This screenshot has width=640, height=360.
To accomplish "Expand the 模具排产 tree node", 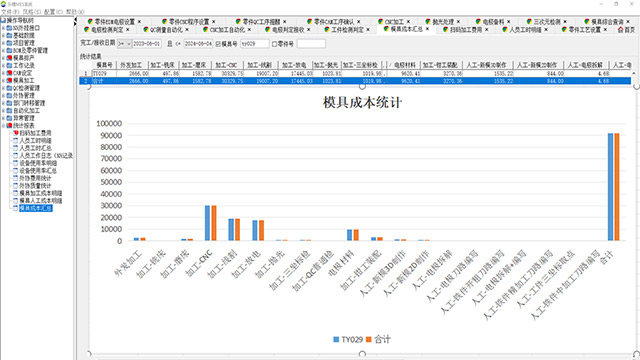I will (3, 58).
